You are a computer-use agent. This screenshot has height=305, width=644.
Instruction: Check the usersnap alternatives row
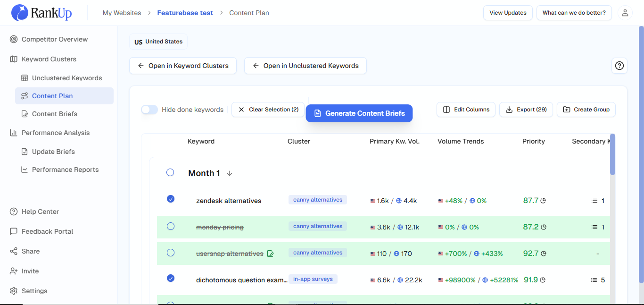click(x=171, y=253)
